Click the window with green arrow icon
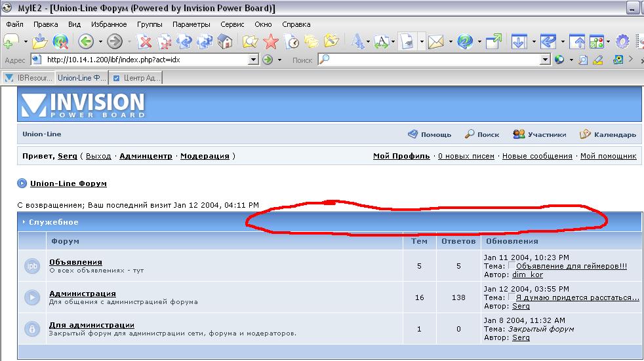644x361 pixels. (x=493, y=41)
